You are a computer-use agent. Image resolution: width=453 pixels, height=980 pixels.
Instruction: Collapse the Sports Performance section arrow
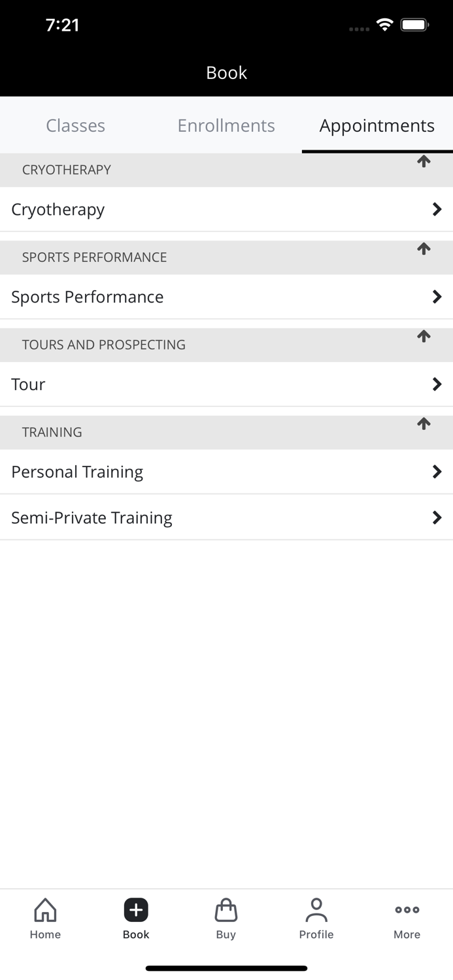click(424, 249)
